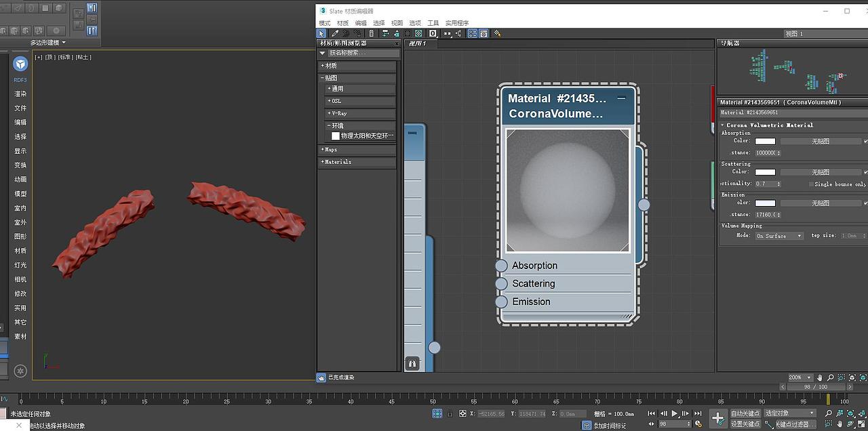Viewport: 868px width, 431px height.
Task: Click Absorption color swatch
Action: click(765, 141)
